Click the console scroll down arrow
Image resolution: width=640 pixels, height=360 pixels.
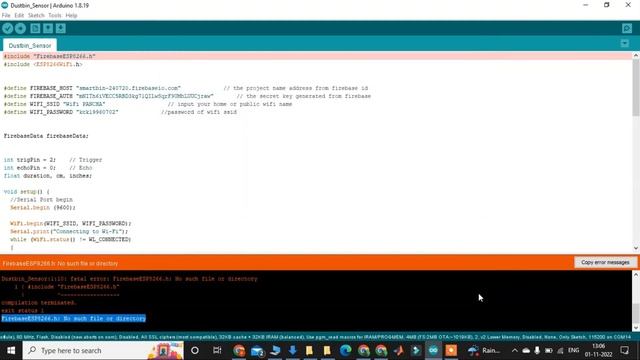point(636,328)
